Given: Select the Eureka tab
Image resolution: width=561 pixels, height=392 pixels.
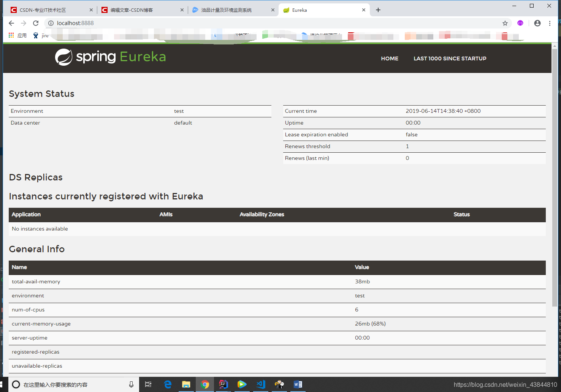Looking at the screenshot, I should point(324,10).
